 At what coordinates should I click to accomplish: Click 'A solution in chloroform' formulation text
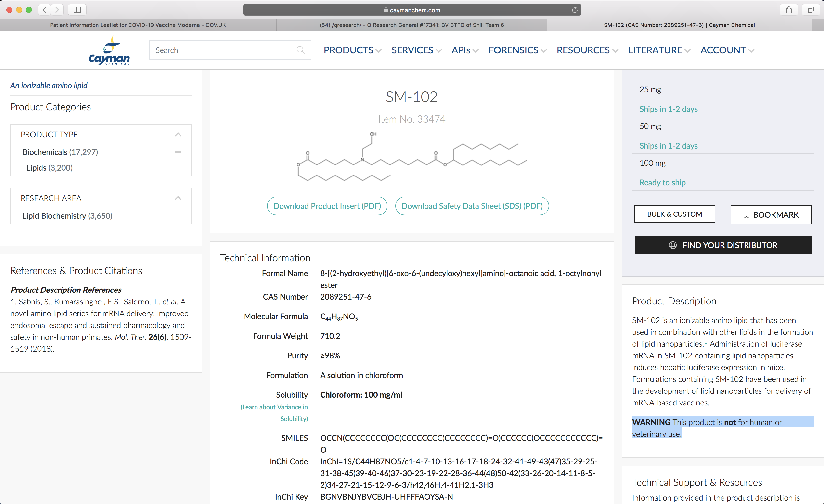361,375
